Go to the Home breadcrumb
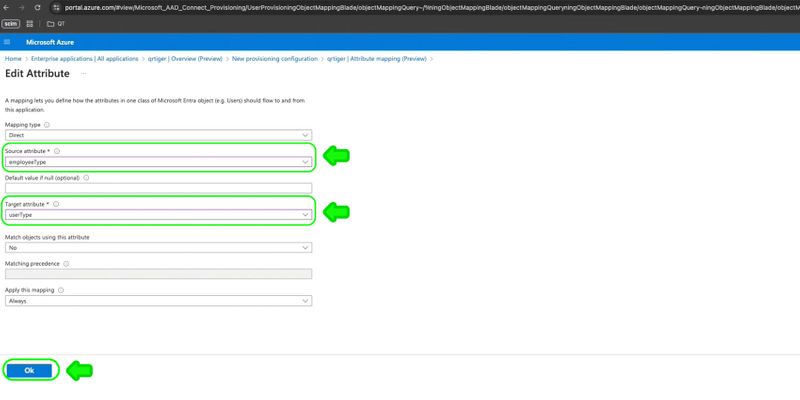Screen dimensions: 800x400 click(x=13, y=59)
